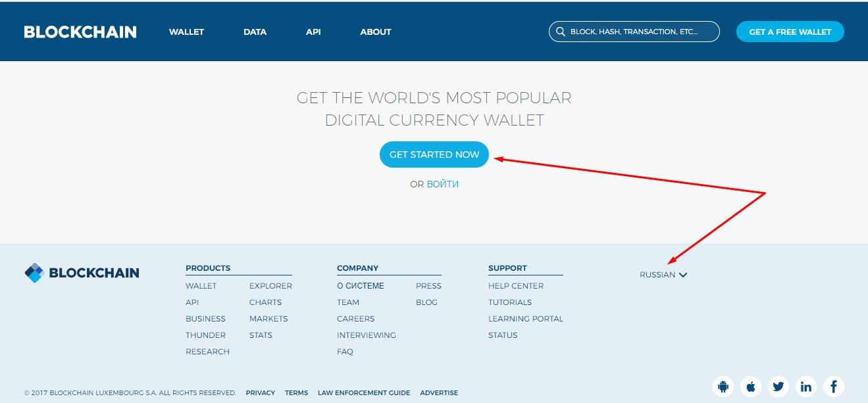Open the Help Center support link
Image resolution: width=868 pixels, height=403 pixels.
516,286
